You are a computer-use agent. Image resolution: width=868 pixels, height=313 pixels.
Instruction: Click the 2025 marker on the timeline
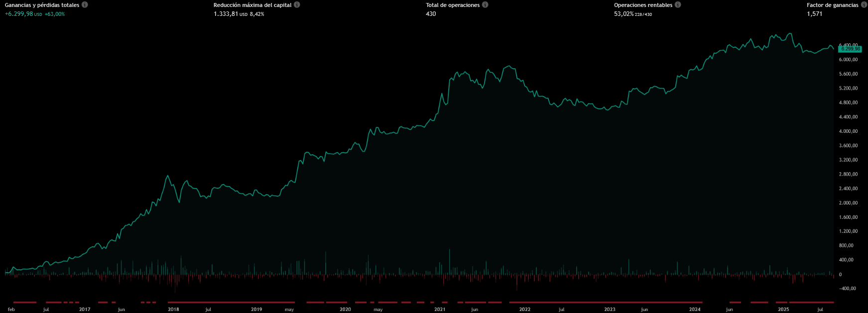coord(783,310)
